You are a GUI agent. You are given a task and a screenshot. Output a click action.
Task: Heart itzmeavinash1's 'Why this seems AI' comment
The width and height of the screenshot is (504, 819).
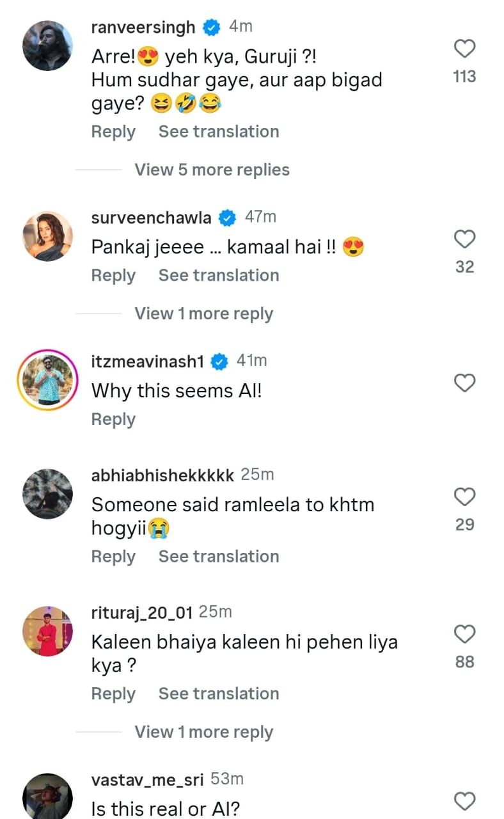[464, 383]
